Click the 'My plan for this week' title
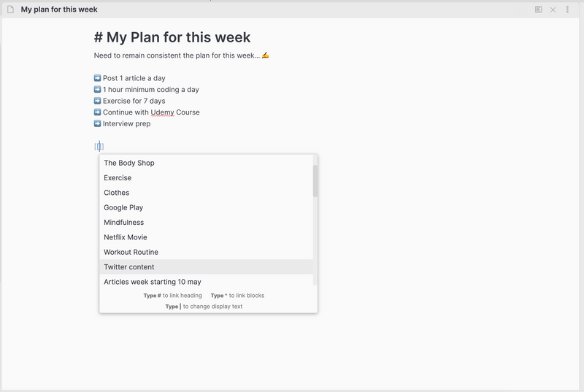Image resolution: width=584 pixels, height=392 pixels. pyautogui.click(x=59, y=9)
